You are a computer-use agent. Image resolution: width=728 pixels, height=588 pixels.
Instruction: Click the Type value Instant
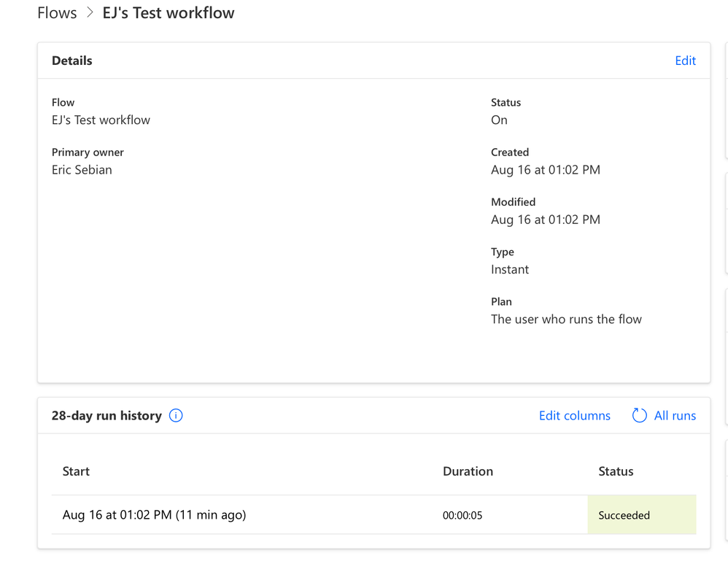click(x=510, y=269)
